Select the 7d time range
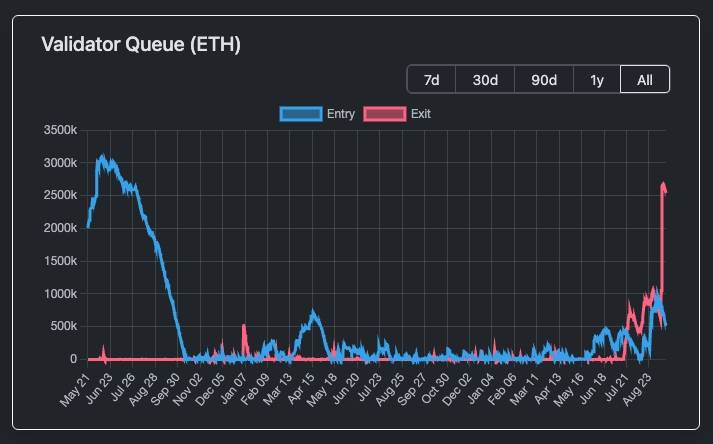The width and height of the screenshot is (713, 444). click(x=432, y=80)
